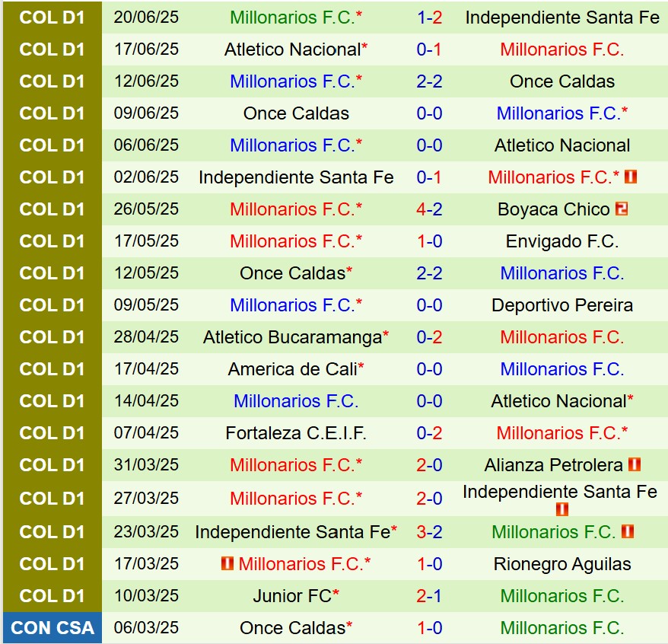Select Envigado F.C. team name
This screenshot has height=644, width=668.
tap(562, 241)
